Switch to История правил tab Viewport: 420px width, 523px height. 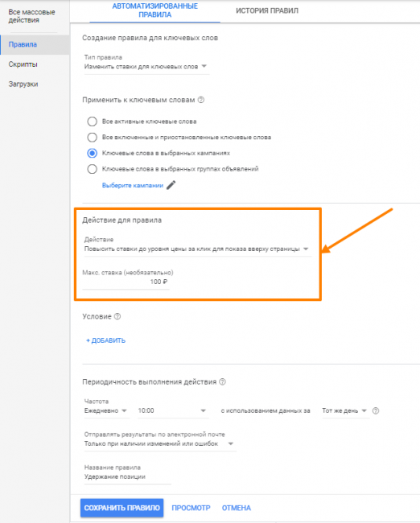pos(267,10)
